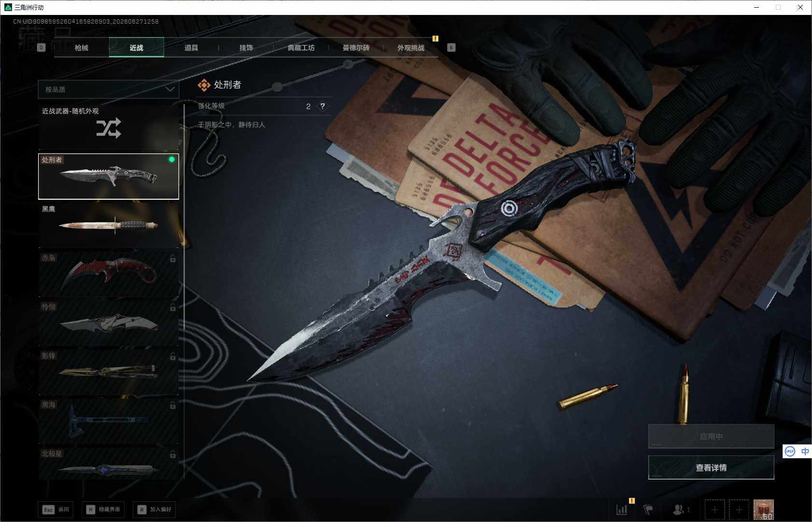Select the locked 影锋 butterfly knife skin
The width and height of the screenshot is (812, 522).
tap(109, 372)
